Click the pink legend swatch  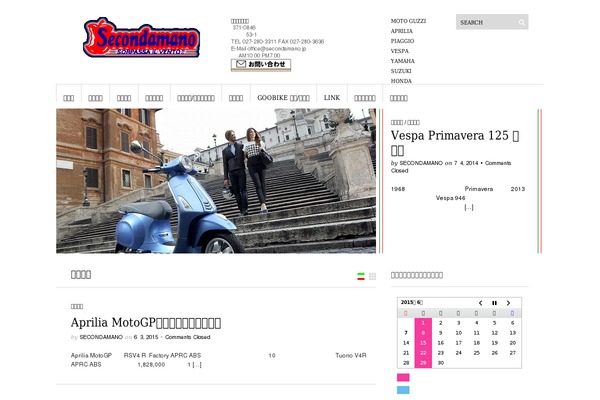(403, 377)
